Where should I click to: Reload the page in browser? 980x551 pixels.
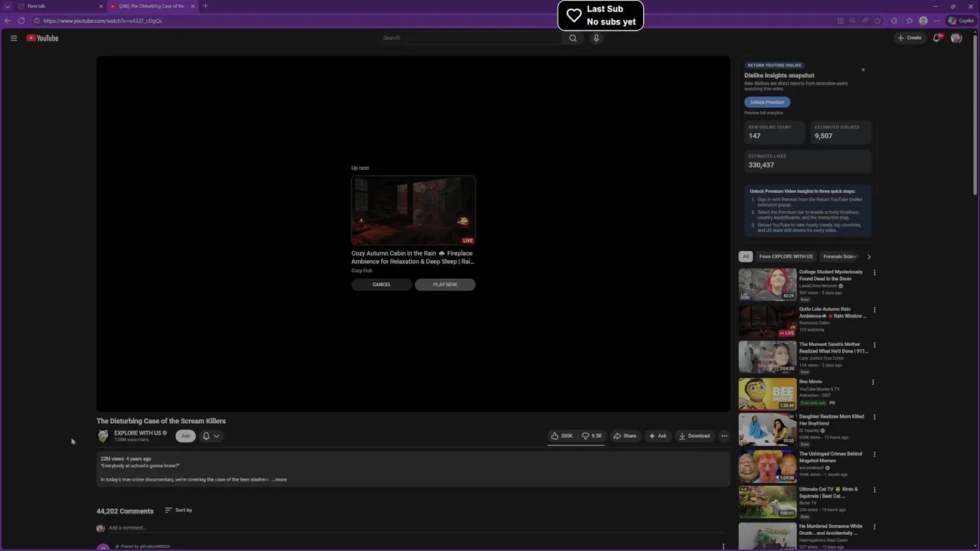[21, 21]
